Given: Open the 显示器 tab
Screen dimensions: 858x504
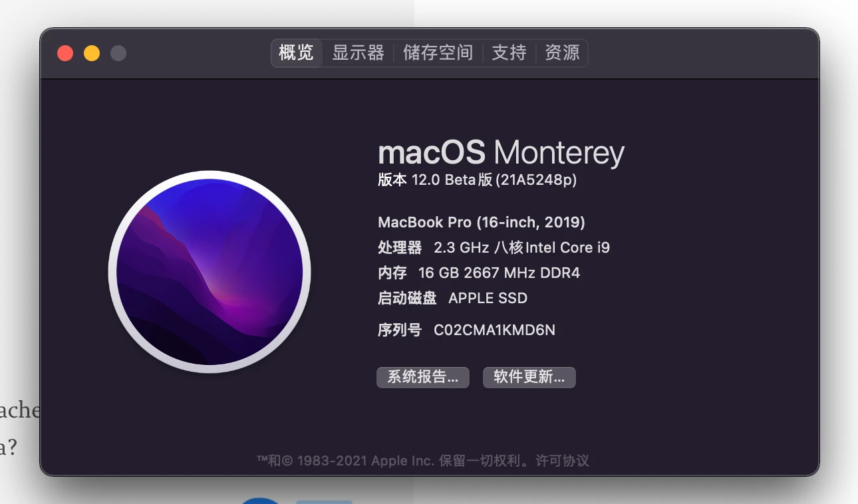Looking at the screenshot, I should 358,53.
